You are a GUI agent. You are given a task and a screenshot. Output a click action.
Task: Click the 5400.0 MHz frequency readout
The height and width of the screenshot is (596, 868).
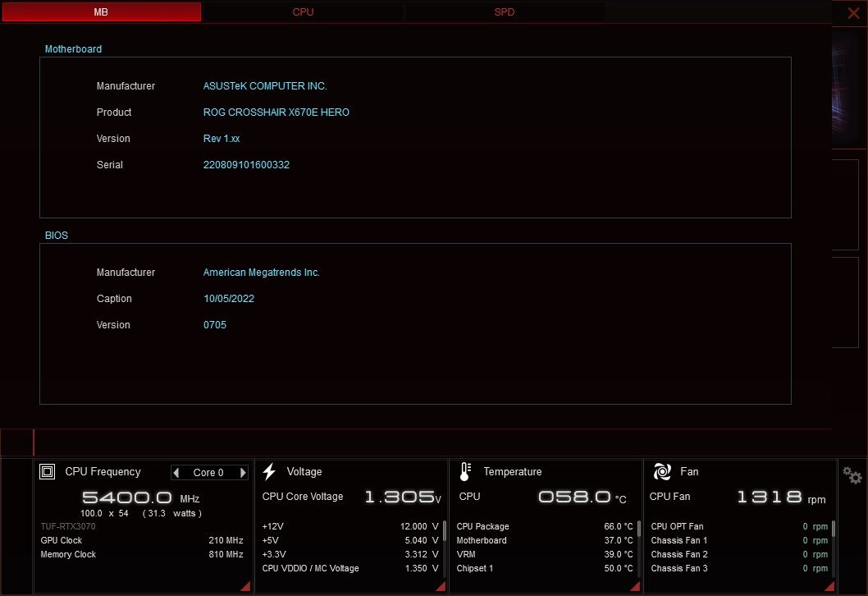pyautogui.click(x=140, y=497)
